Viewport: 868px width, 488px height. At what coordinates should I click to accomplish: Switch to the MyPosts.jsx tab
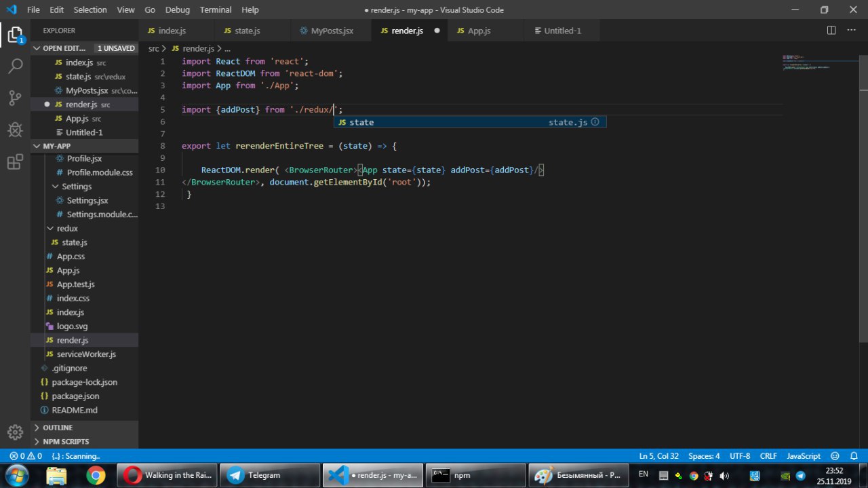[332, 31]
